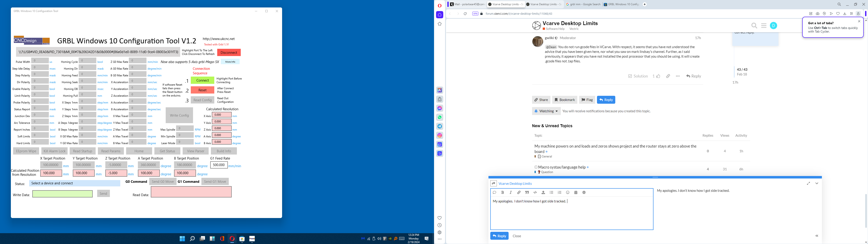The width and height of the screenshot is (868, 244).
Task: Copy link to gwilki's post
Action: point(668,76)
